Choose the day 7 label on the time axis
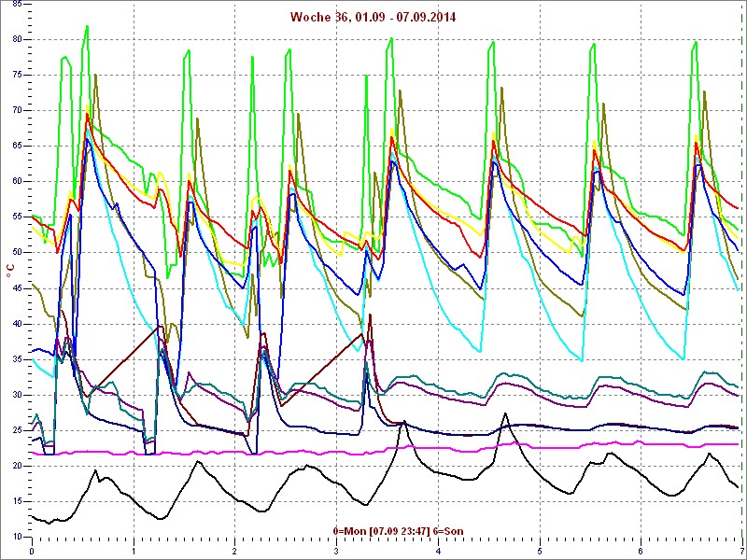The image size is (747, 560). coord(742,552)
